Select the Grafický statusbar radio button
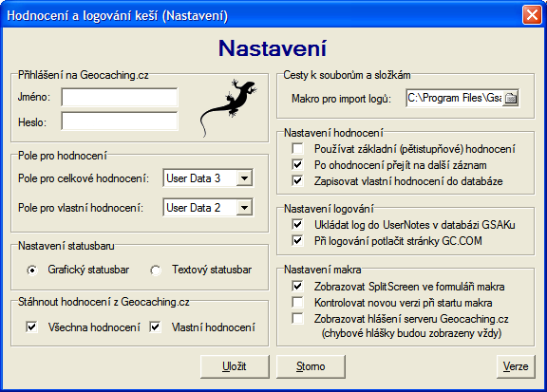This screenshot has height=392, width=547. [32, 270]
